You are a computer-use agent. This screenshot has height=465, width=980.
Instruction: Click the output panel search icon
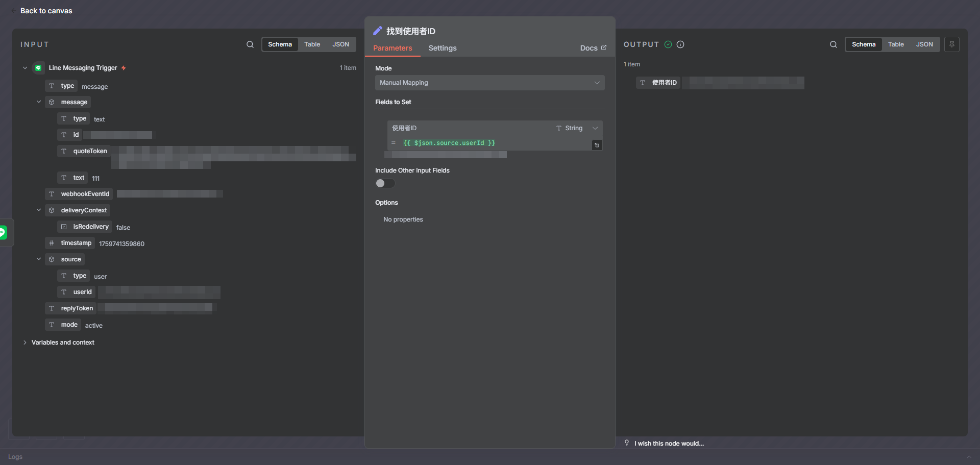point(834,44)
